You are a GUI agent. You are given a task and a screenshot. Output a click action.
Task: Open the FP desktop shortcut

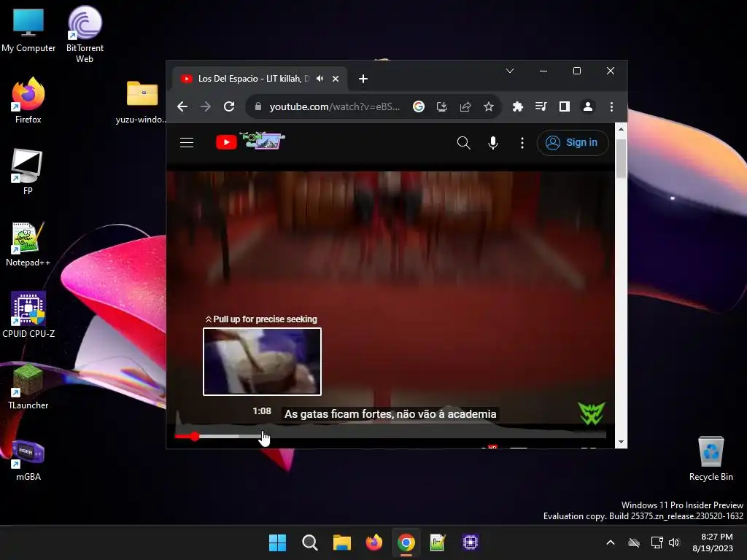28,172
